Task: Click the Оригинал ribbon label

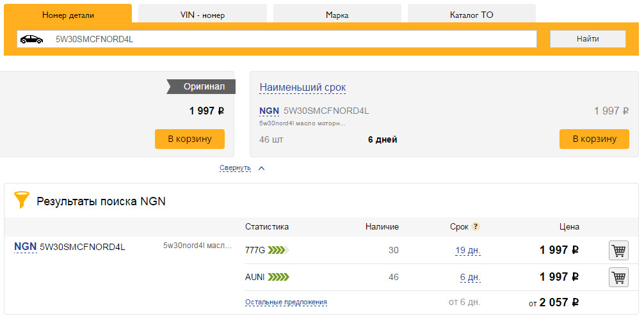Action: (201, 87)
